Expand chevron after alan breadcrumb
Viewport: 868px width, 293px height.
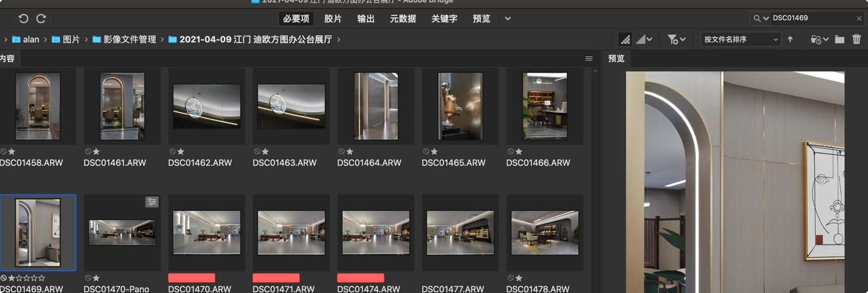pos(45,39)
